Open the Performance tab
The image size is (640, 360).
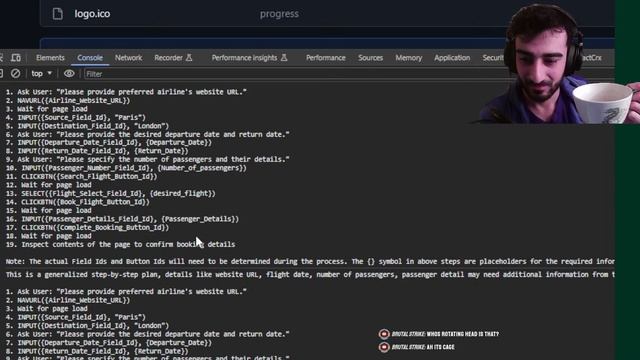326,58
